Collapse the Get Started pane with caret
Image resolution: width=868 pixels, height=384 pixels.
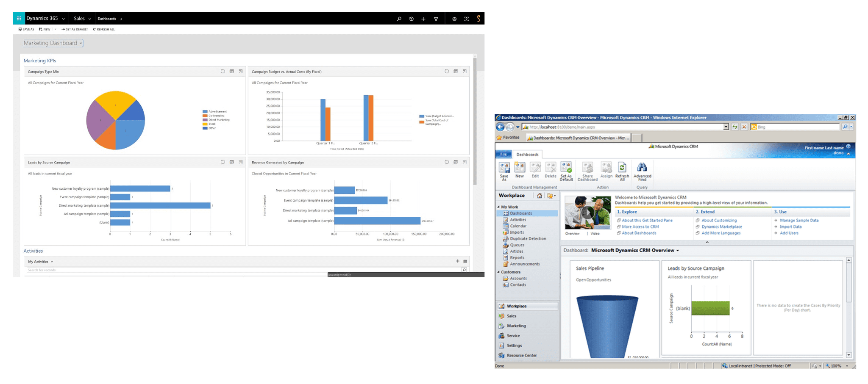707,242
